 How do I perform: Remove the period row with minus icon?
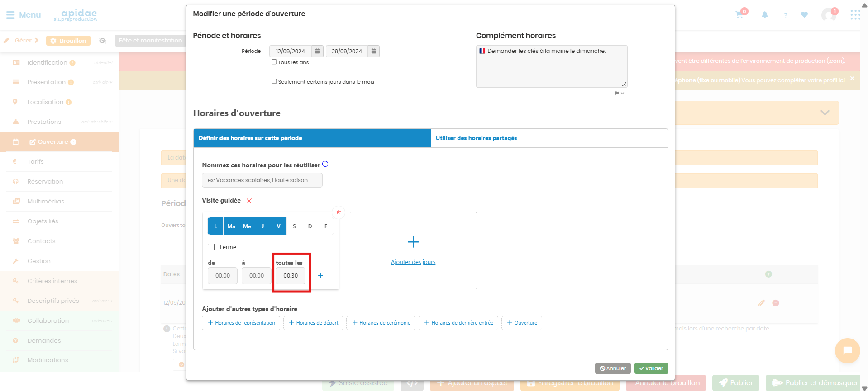click(x=776, y=303)
